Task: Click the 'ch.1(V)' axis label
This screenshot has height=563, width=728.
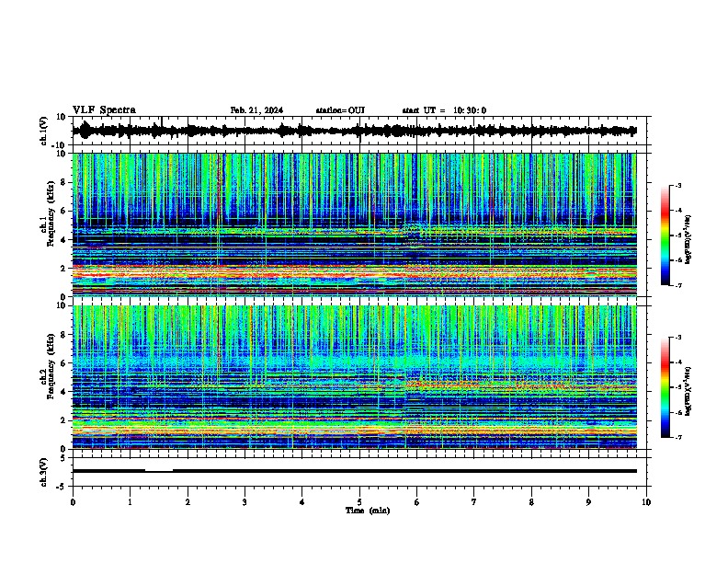Action: [44, 131]
